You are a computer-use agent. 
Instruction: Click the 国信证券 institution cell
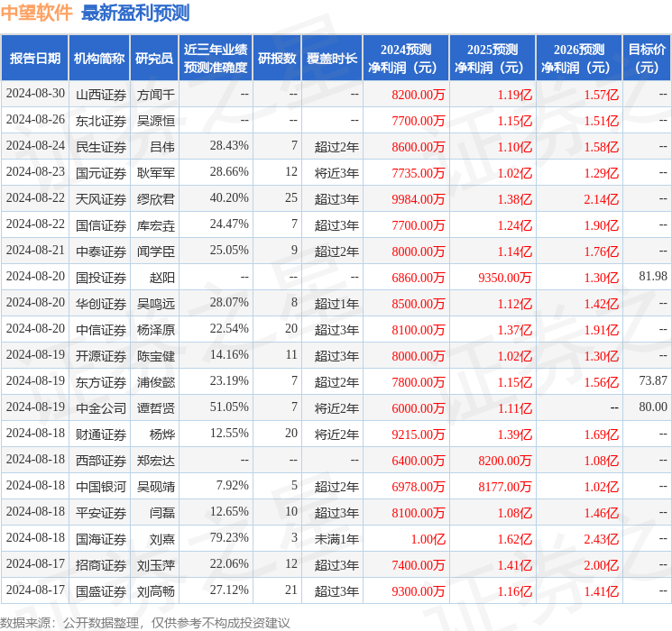(x=101, y=225)
